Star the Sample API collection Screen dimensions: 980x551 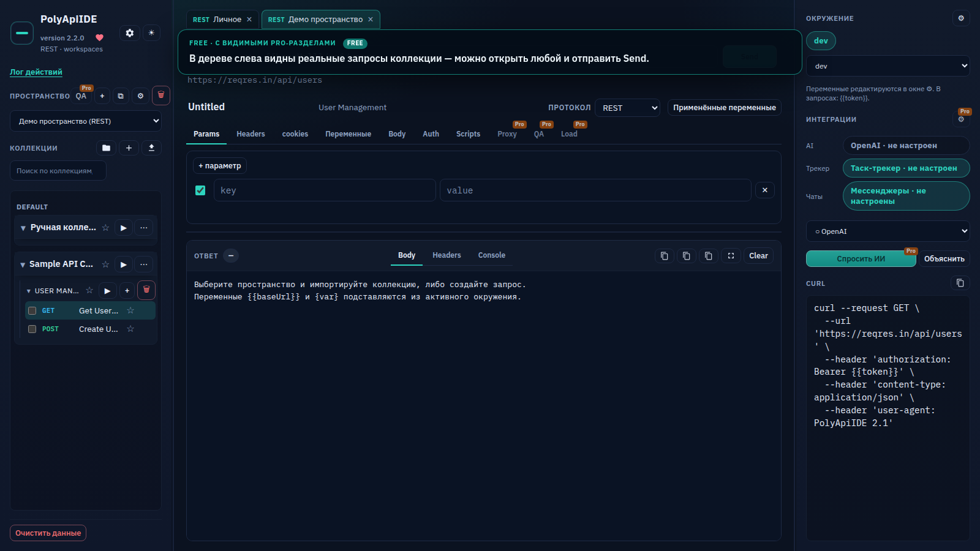(x=105, y=264)
